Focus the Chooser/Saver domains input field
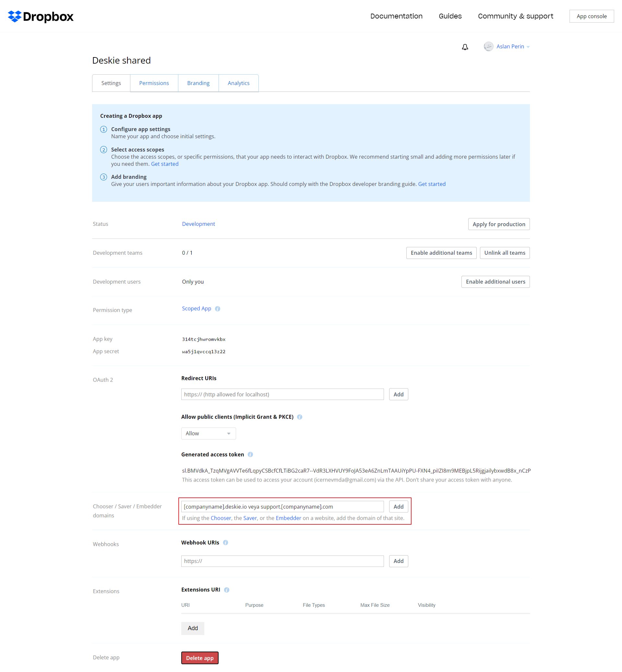Screen dimensions: 622x672 (282, 507)
